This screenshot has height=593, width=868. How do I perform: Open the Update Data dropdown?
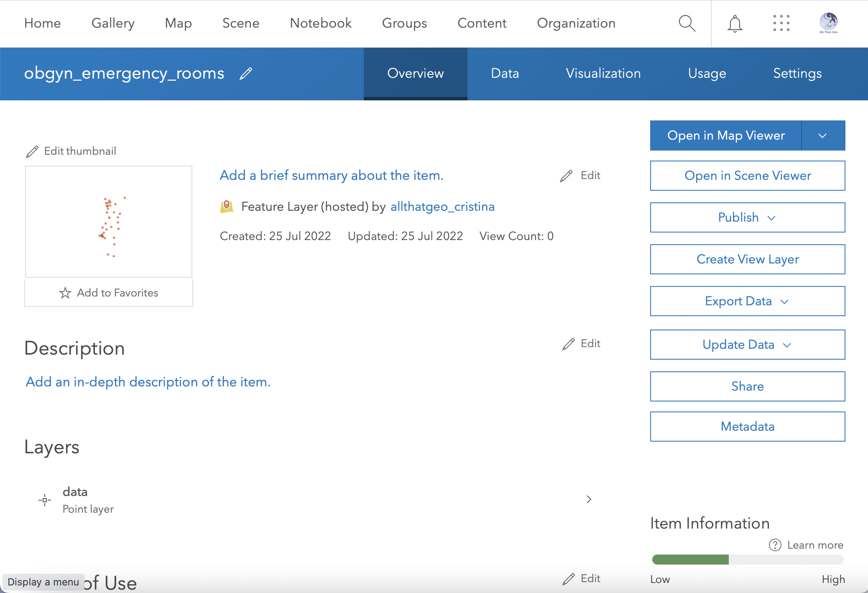[747, 345]
